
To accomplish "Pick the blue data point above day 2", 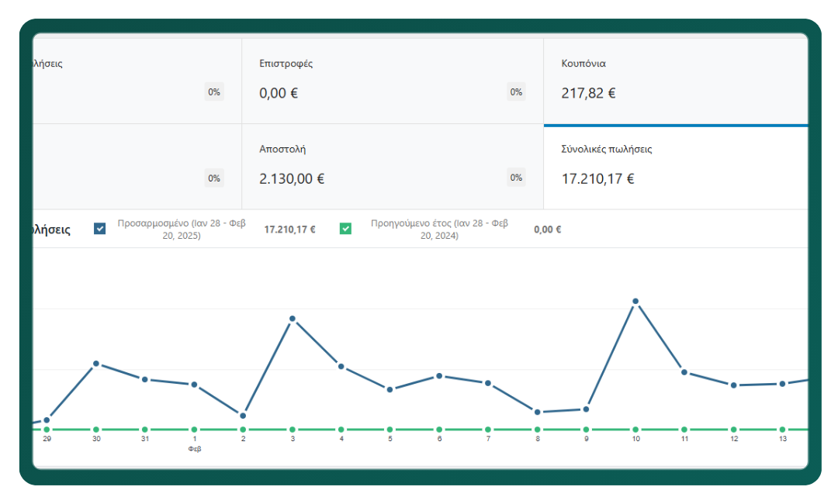I will click(243, 416).
